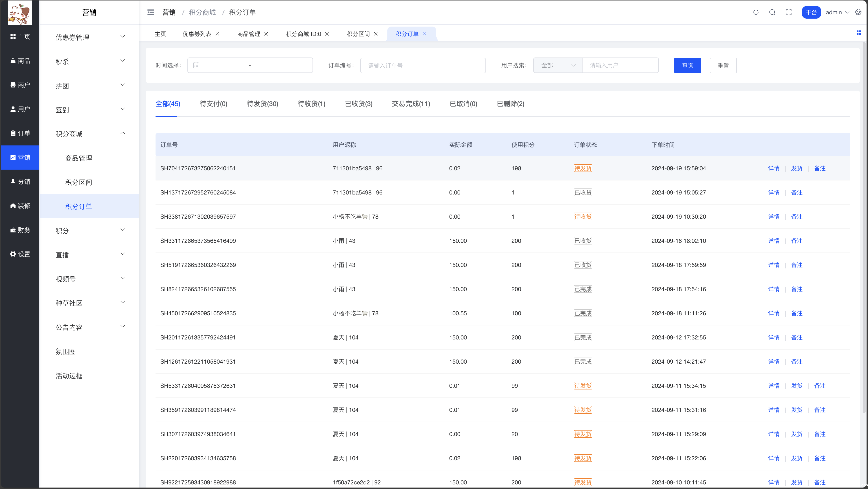
Task: Go to 财务 in left navigation
Action: (x=20, y=230)
